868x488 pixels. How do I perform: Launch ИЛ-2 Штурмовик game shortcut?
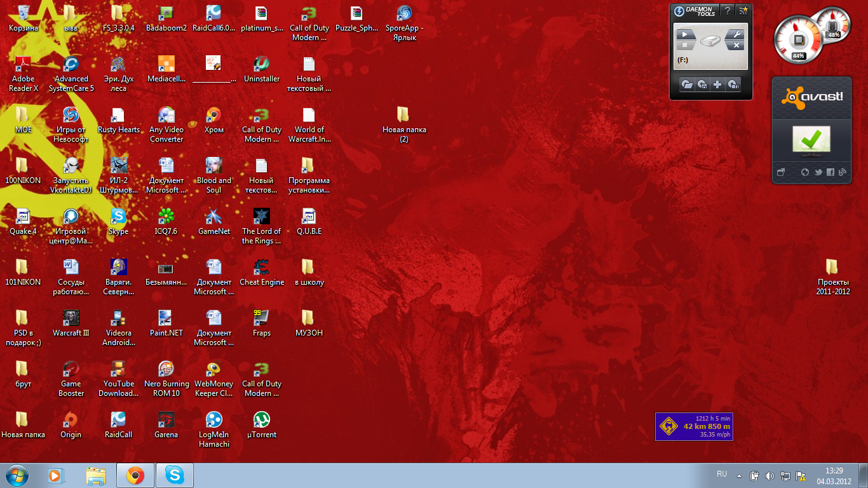click(119, 175)
